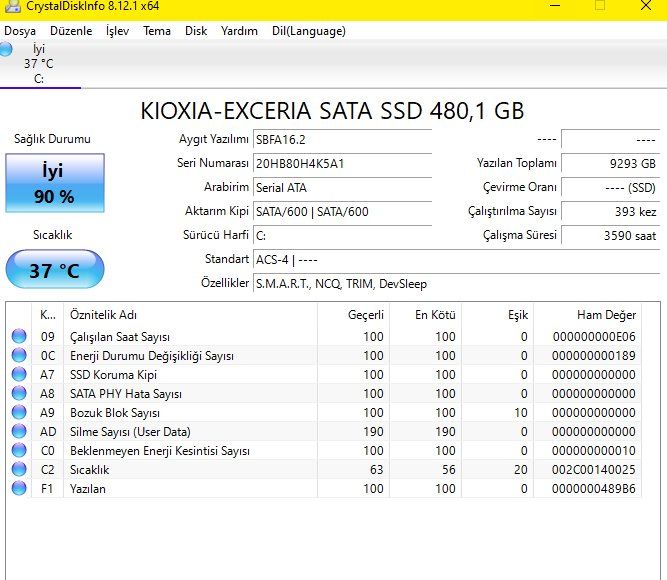Click the current value 63 in Sıcaklık row
The width and height of the screenshot is (667, 580).
click(376, 469)
